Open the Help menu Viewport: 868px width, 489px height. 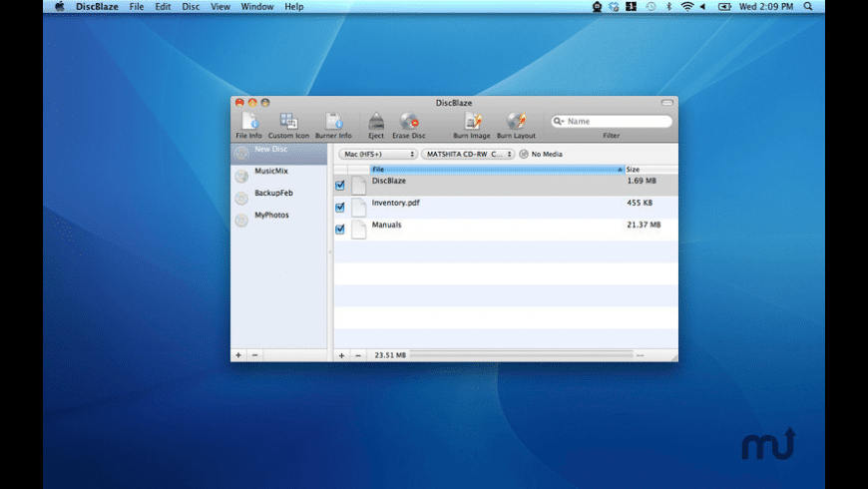294,7
